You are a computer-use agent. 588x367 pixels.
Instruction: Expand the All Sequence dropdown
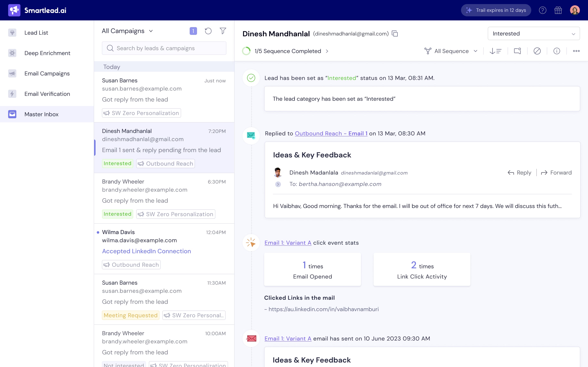point(451,51)
